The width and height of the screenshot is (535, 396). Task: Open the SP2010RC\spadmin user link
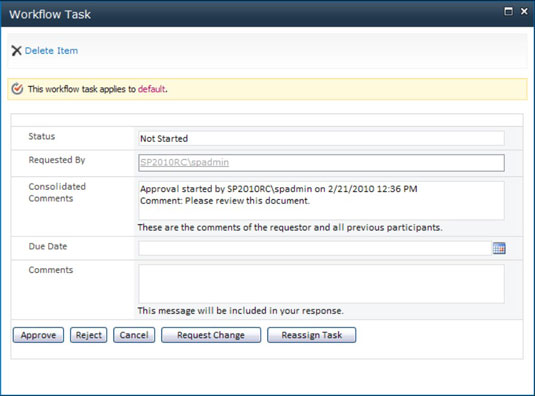tap(185, 162)
